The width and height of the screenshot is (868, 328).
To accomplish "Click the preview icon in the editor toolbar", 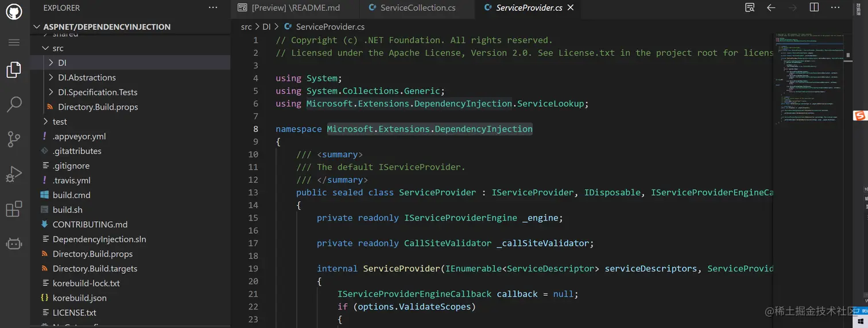I will [x=750, y=7].
